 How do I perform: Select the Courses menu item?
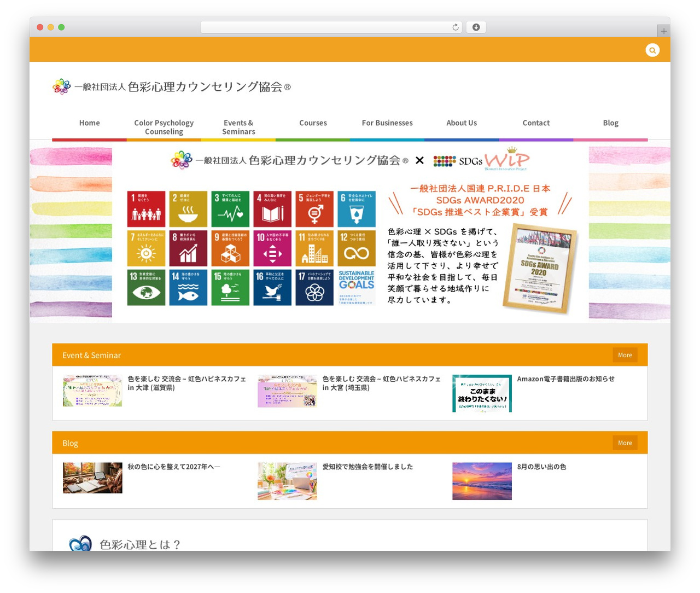click(x=313, y=123)
